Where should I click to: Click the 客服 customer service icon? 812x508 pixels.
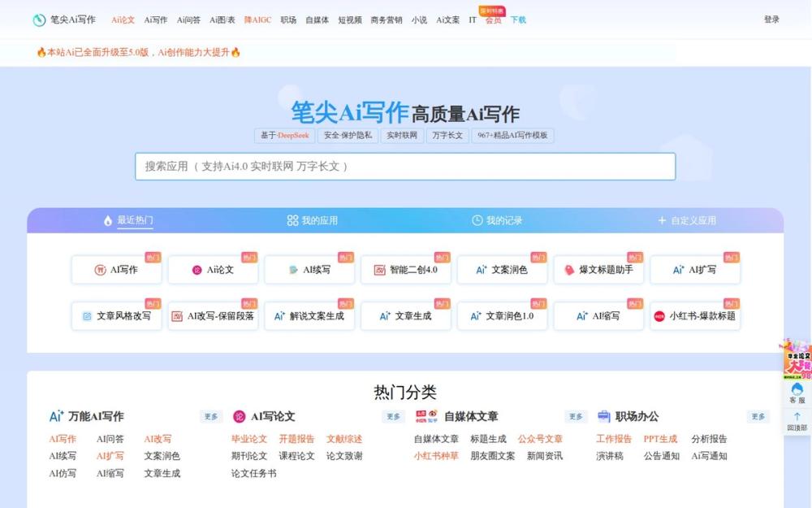[797, 393]
